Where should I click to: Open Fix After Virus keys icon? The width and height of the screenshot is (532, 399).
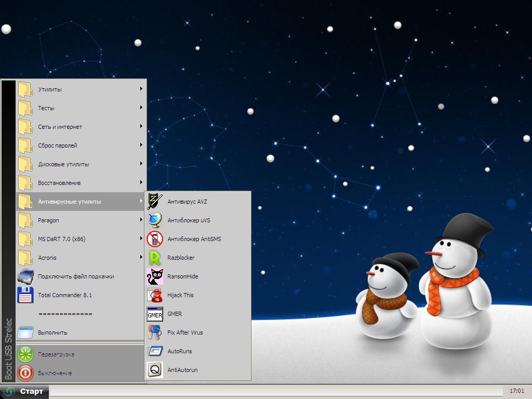click(155, 332)
